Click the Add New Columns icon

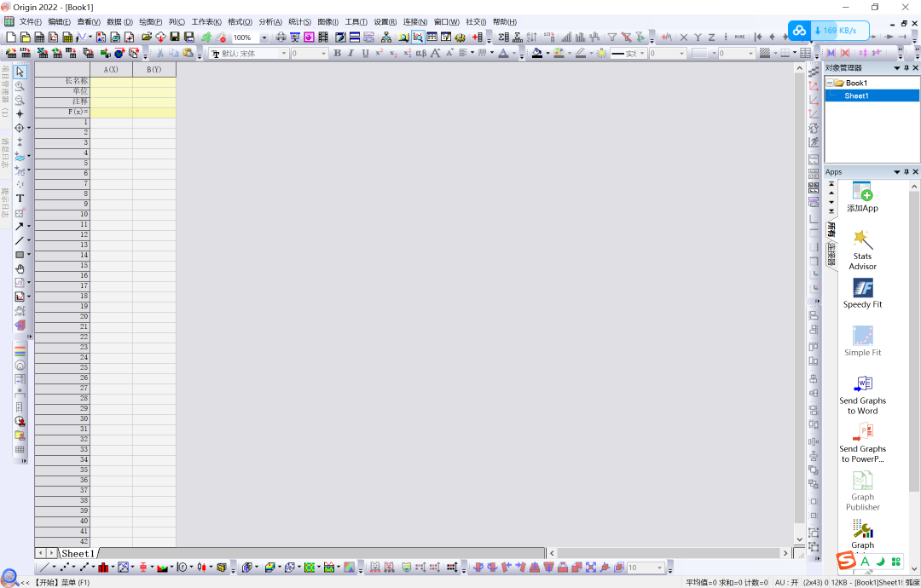[477, 37]
